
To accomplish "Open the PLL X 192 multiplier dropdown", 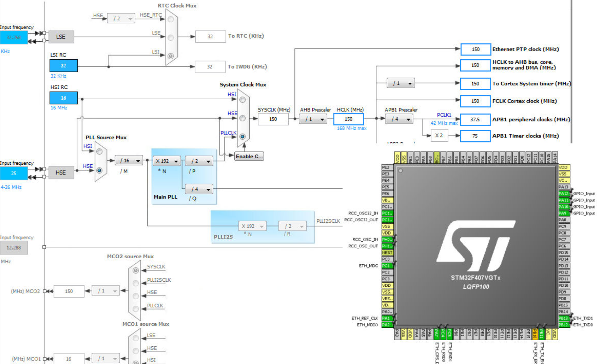I will click(167, 161).
